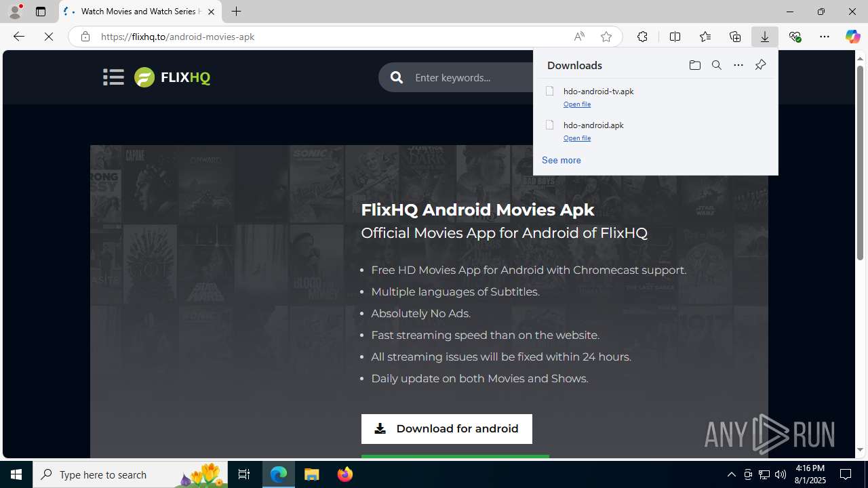Open Firefox from taskbar
The width and height of the screenshot is (868, 488).
[x=344, y=474]
